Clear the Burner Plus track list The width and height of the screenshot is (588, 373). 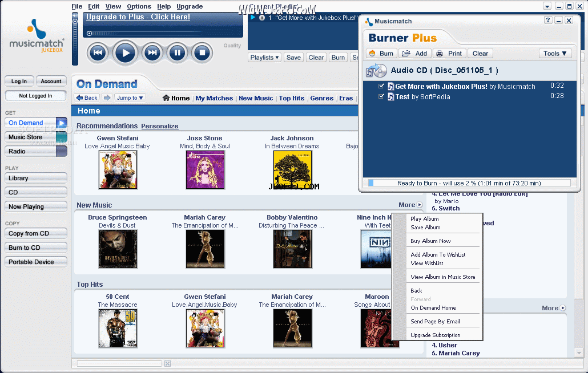(480, 54)
